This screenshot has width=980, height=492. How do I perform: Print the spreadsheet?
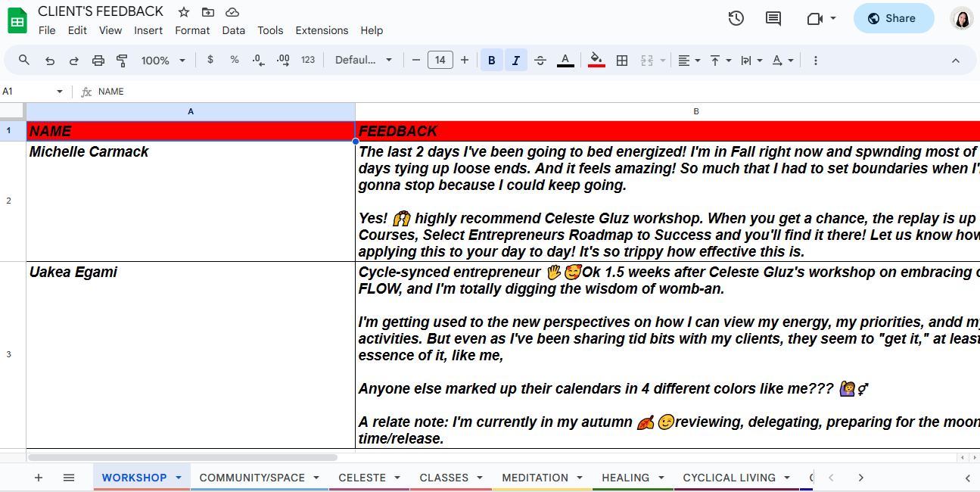pos(98,61)
